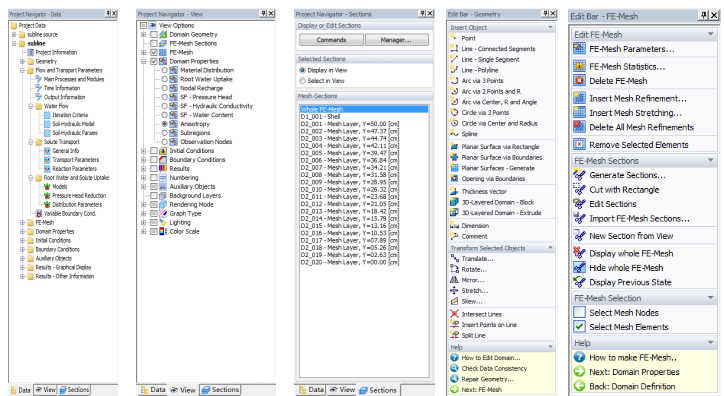Screen dimensions: 724x396
Task: Click the Dimension tool
Action: tap(475, 226)
